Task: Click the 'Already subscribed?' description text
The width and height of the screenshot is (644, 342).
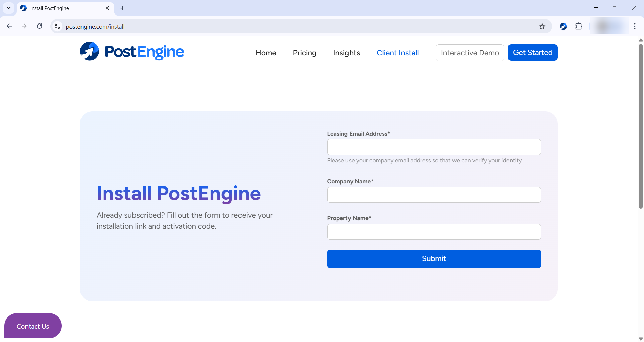Action: tap(184, 221)
